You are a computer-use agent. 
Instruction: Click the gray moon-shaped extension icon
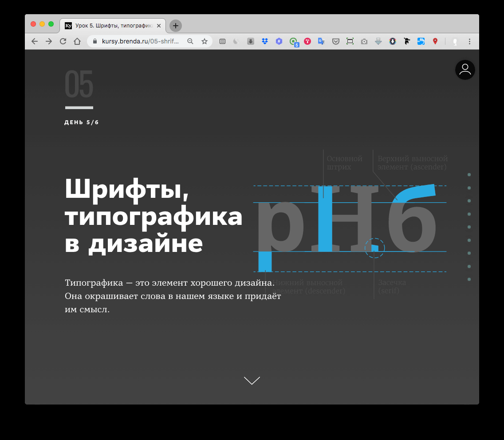236,41
